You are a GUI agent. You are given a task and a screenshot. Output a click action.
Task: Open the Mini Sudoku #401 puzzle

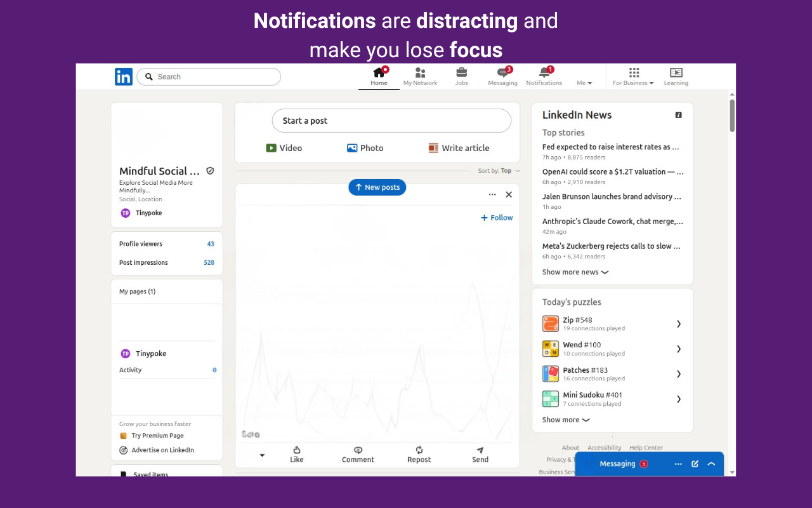[x=612, y=399]
